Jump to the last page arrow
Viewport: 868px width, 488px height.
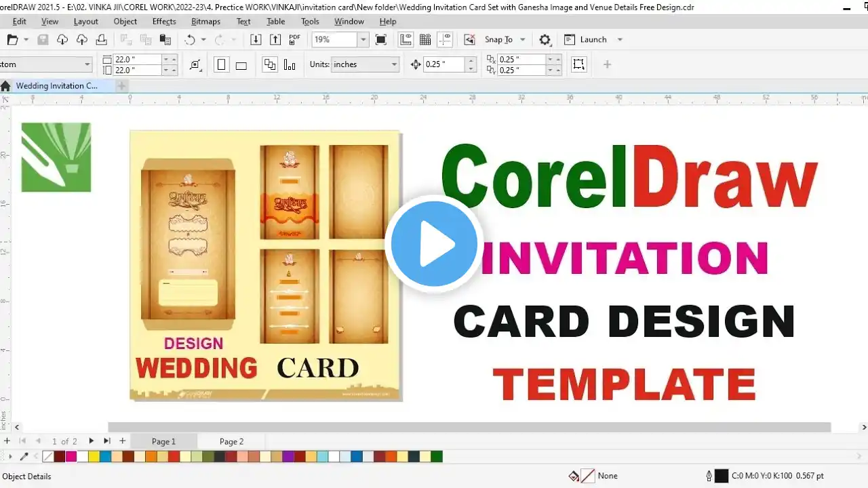coord(107,441)
